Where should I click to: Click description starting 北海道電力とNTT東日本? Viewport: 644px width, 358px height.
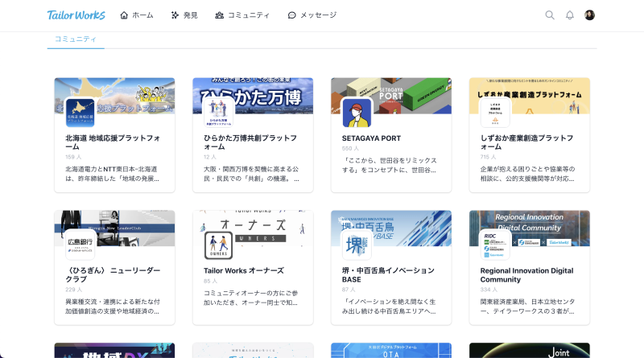(x=112, y=174)
